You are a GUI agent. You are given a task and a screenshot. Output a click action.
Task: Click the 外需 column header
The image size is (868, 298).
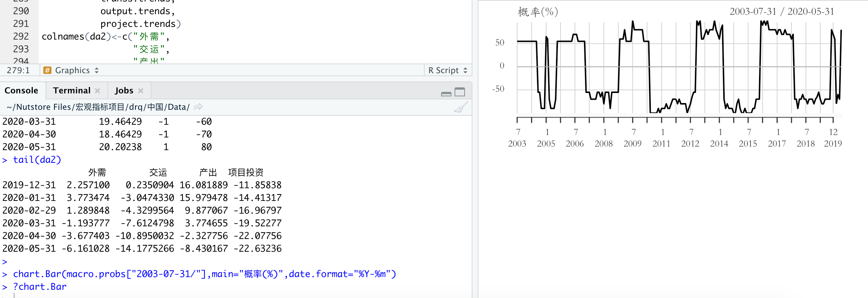pyautogui.click(x=97, y=173)
